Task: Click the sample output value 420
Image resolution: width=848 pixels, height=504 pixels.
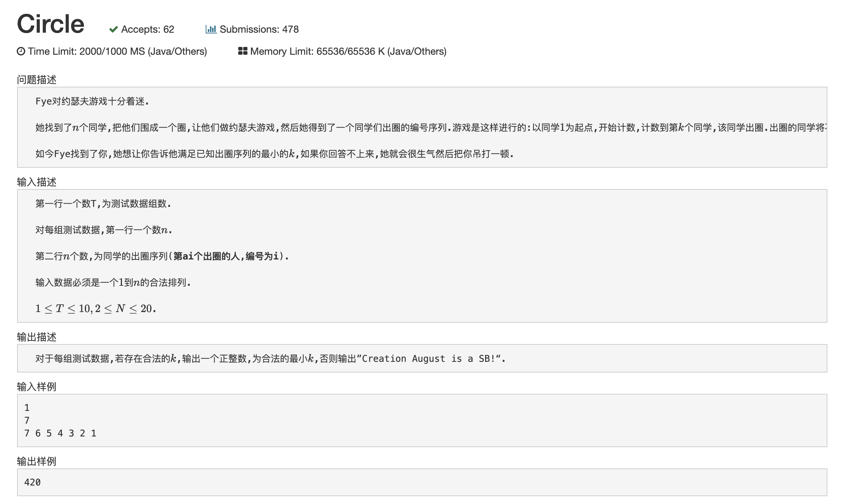Action: pyautogui.click(x=32, y=482)
